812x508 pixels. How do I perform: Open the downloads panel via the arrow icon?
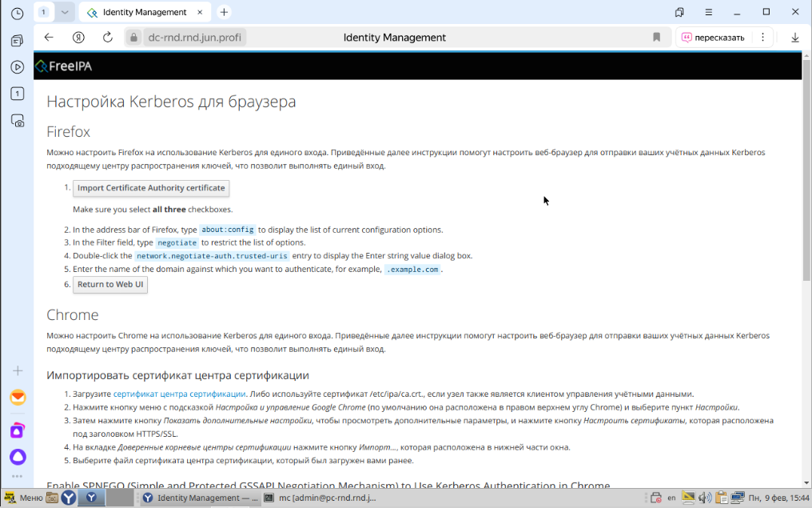click(x=793, y=37)
